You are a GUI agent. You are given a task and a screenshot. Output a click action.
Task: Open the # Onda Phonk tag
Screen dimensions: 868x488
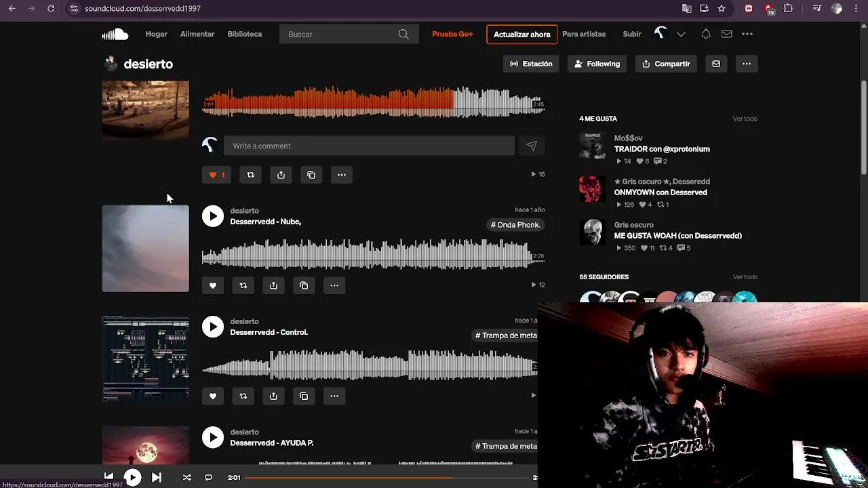point(516,225)
